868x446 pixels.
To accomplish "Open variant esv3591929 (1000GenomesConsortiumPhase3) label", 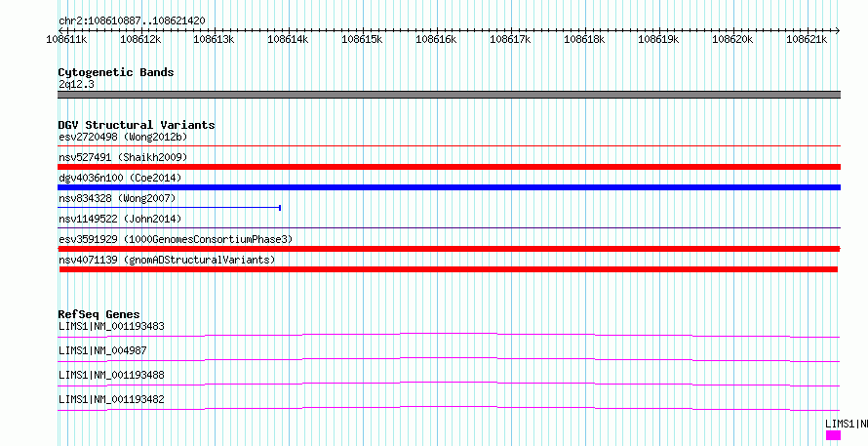I will (176, 239).
